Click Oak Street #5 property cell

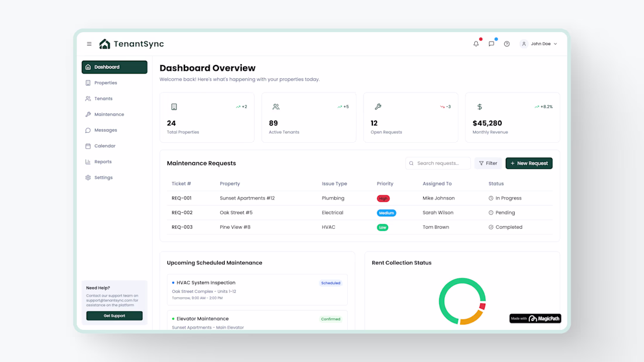(236, 213)
